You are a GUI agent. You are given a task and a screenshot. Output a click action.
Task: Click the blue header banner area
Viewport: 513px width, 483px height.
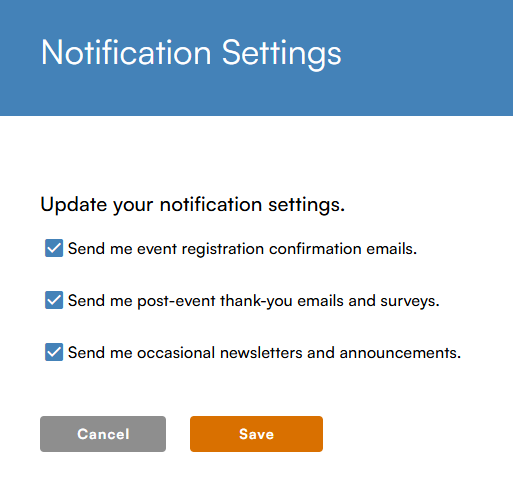(256, 58)
